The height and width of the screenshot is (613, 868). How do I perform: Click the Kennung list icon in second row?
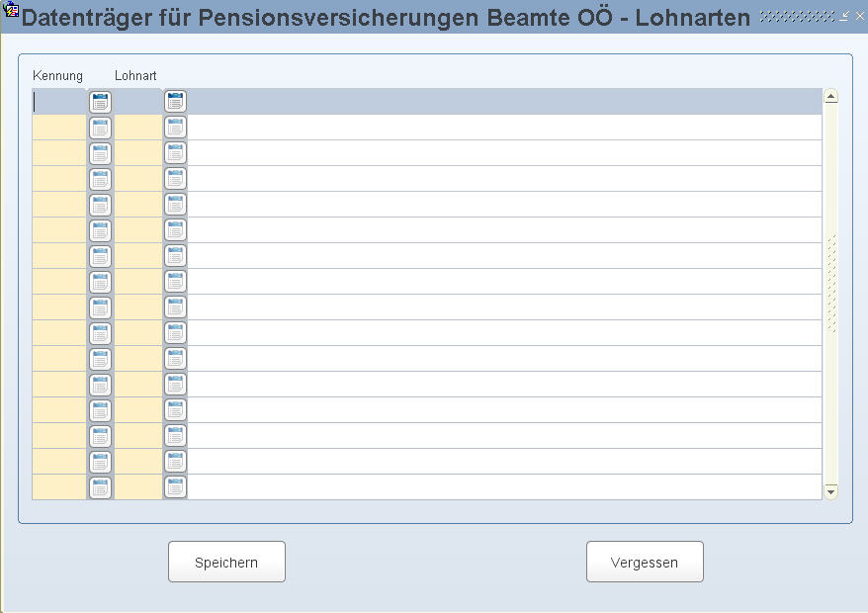[x=100, y=127]
